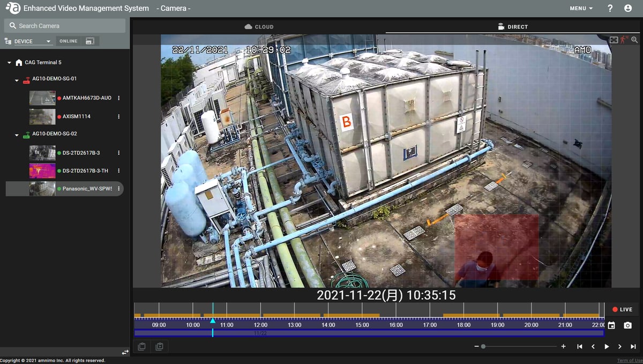Toggle the ONLINE camera filter
The width and height of the screenshot is (643, 364).
[68, 41]
